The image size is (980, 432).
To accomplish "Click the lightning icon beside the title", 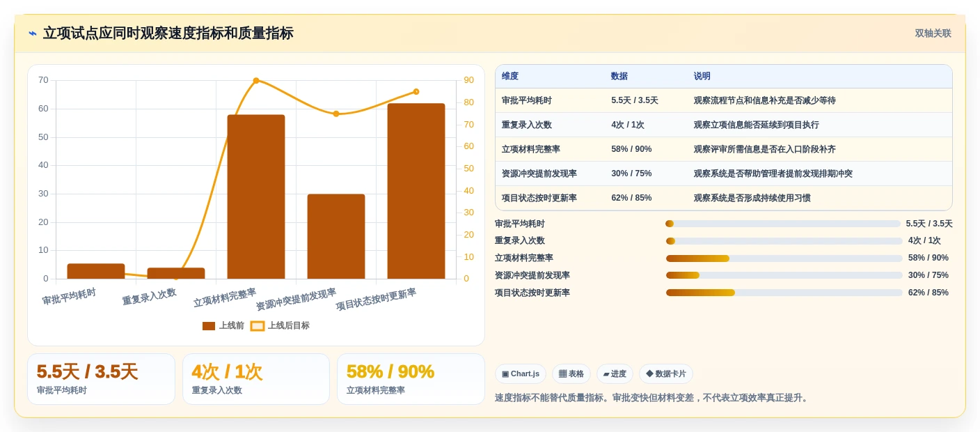I will [33, 33].
